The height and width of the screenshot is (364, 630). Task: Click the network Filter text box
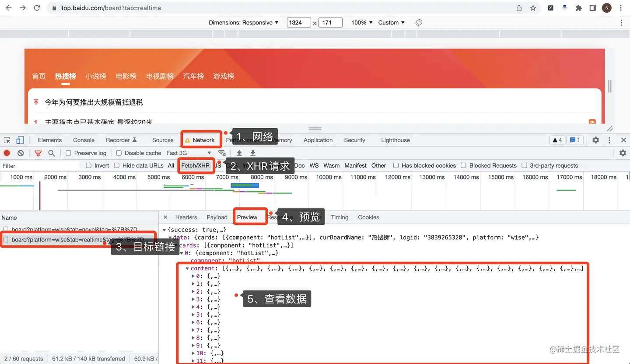tap(40, 166)
